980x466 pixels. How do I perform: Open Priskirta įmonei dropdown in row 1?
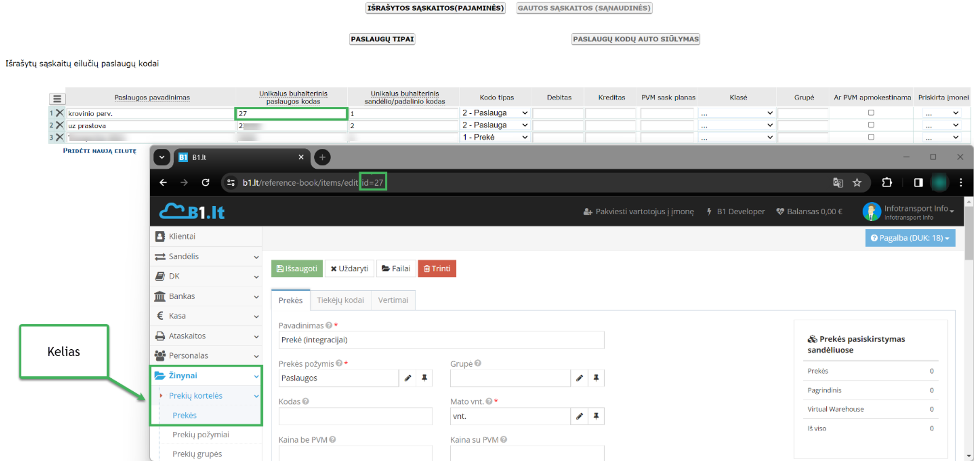pyautogui.click(x=941, y=114)
